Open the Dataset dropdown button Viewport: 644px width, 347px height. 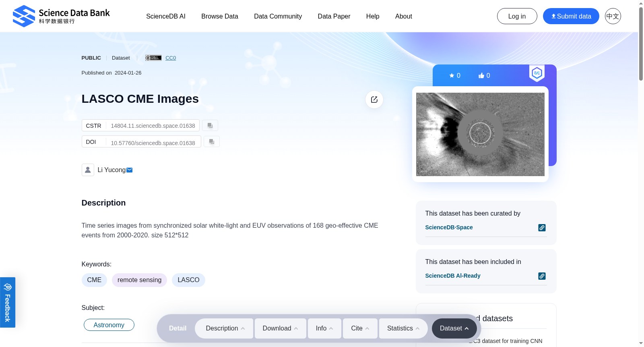pos(454,328)
